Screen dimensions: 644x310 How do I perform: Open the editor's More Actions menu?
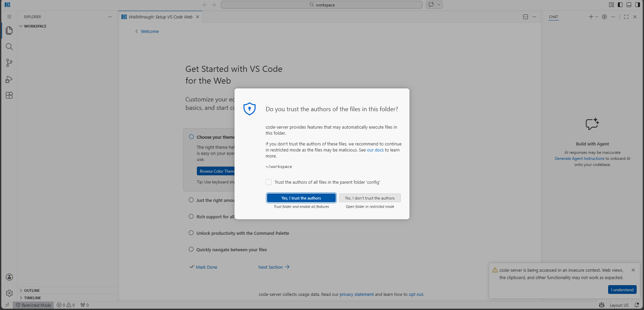pyautogui.click(x=534, y=17)
